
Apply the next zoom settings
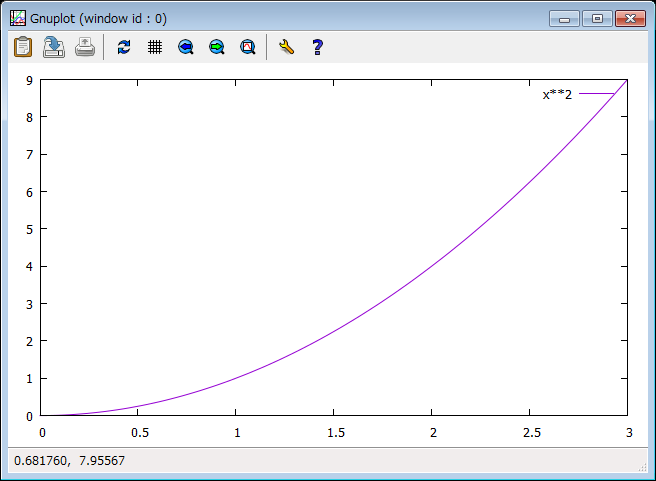217,47
